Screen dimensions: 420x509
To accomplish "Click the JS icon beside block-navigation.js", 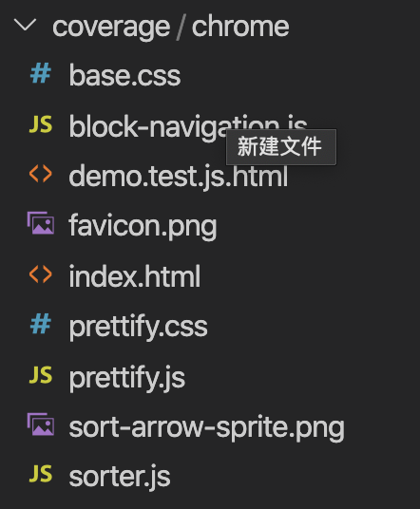I will [x=41, y=124].
